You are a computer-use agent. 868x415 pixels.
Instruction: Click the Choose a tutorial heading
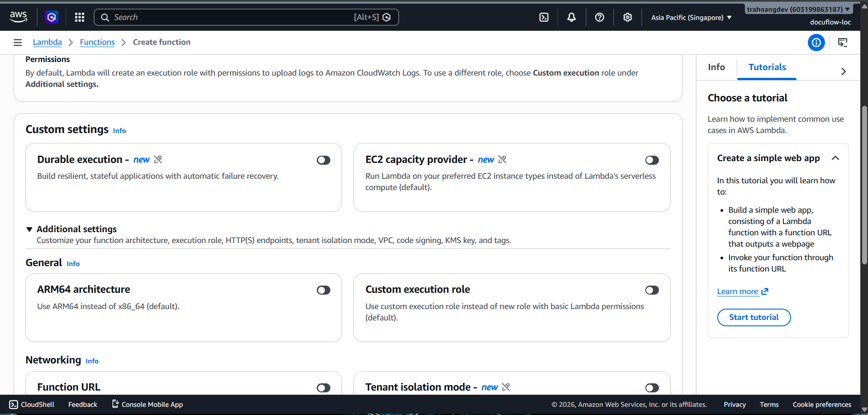[x=748, y=98]
